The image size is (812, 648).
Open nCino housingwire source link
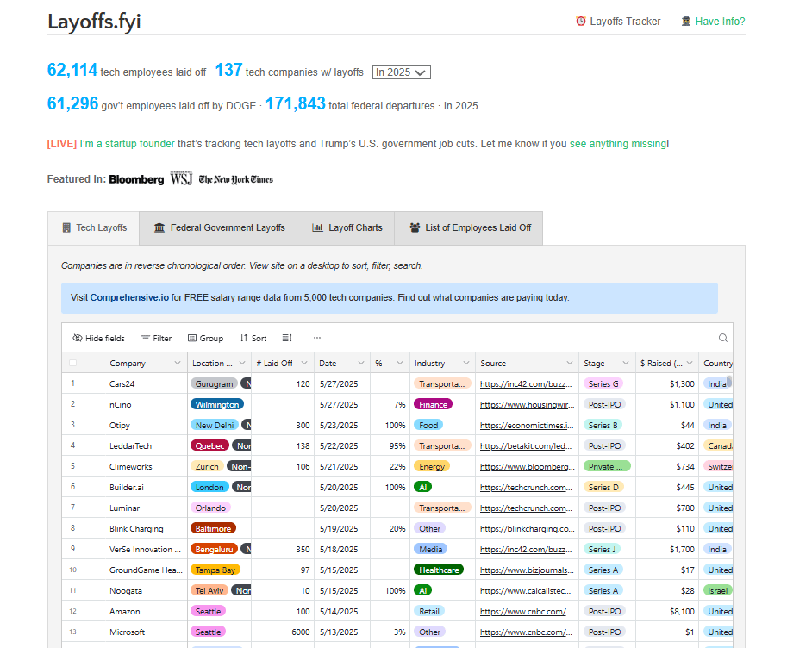coord(528,405)
